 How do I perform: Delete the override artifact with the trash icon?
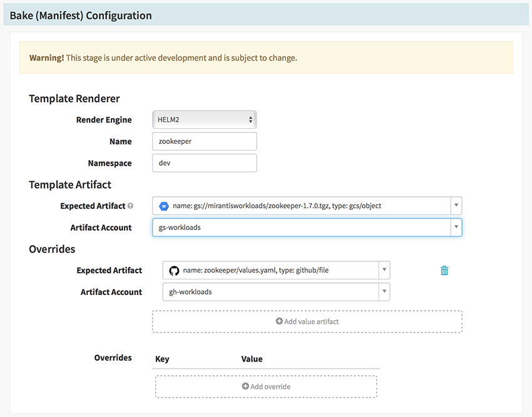(x=444, y=271)
